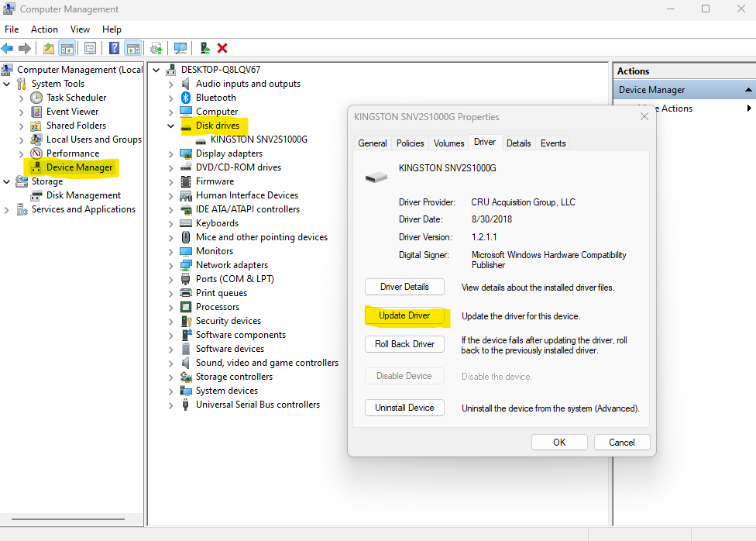Collapse the Storage node
This screenshot has width=756, height=541.
(x=7, y=182)
